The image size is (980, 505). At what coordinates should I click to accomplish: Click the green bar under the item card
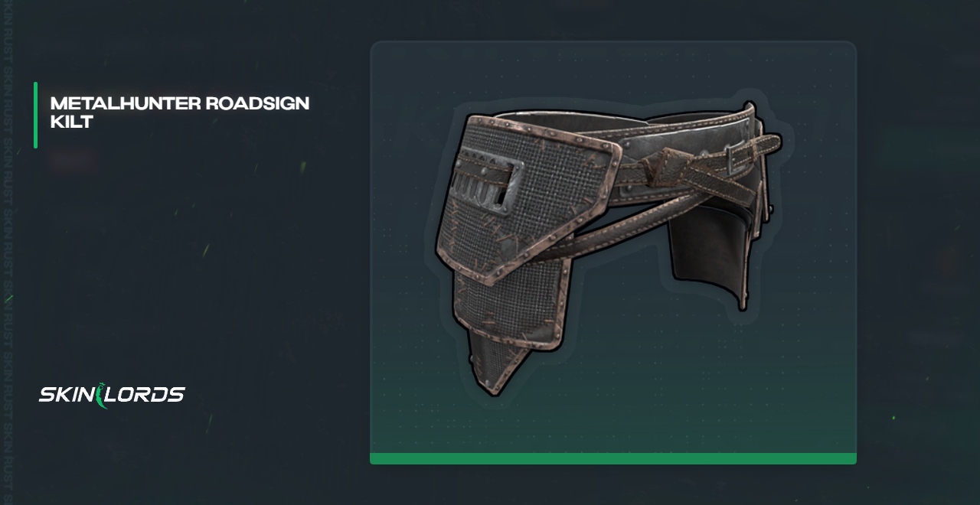613,458
